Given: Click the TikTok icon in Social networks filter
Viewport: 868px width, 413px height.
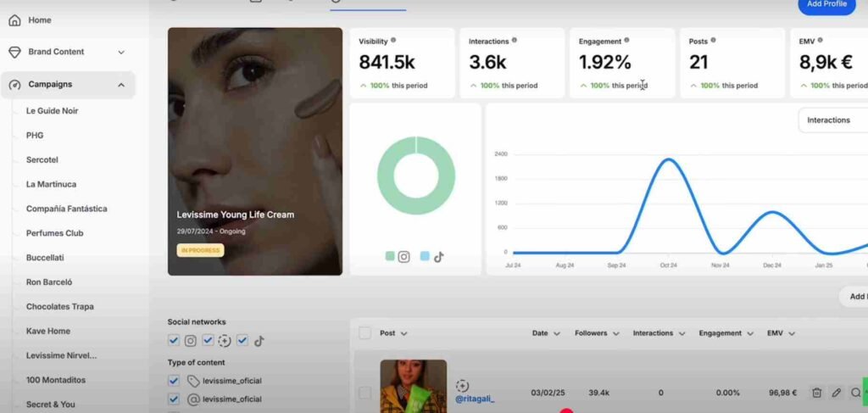Looking at the screenshot, I should pyautogui.click(x=259, y=341).
